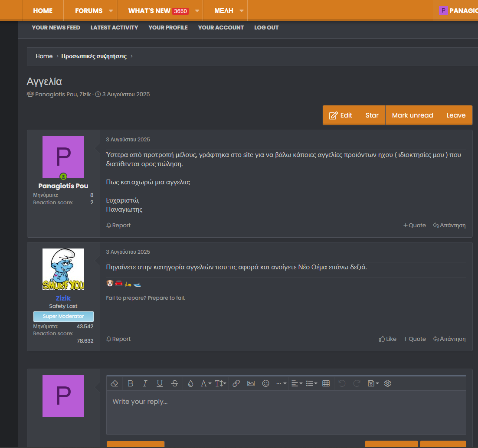The height and width of the screenshot is (448, 478).
Task: Toggle underline text formatting
Action: (160, 383)
